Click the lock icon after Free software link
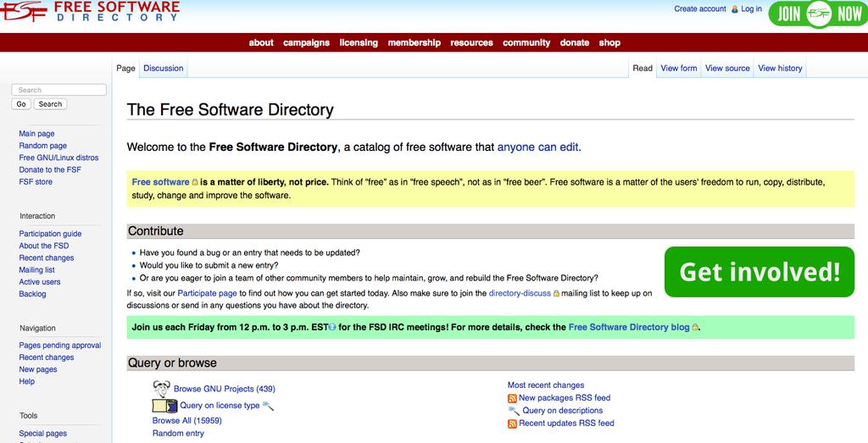 [195, 182]
